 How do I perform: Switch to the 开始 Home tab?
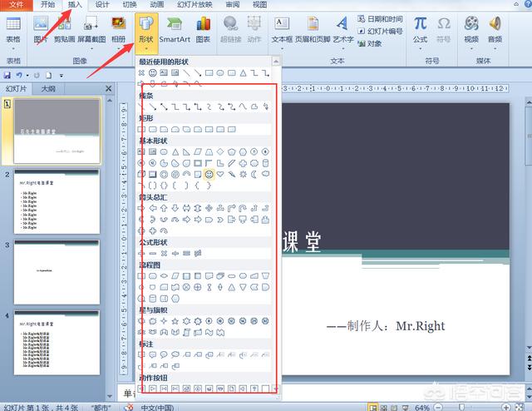tap(47, 5)
